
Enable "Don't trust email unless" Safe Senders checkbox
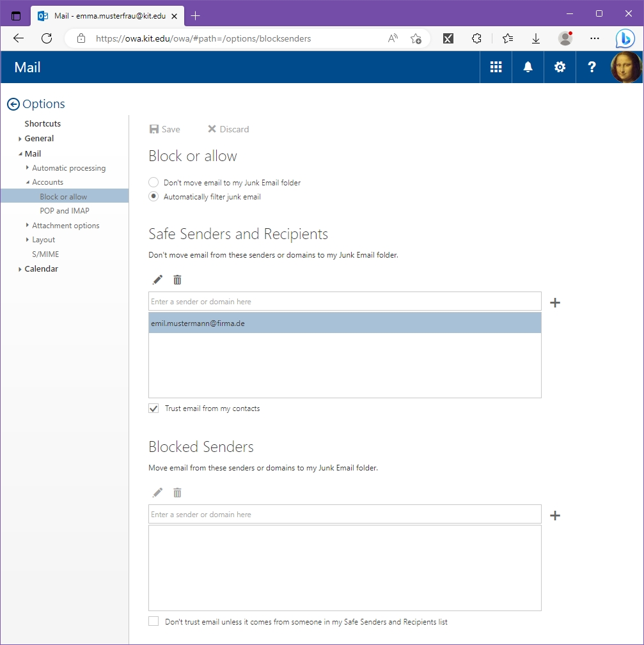click(x=153, y=621)
